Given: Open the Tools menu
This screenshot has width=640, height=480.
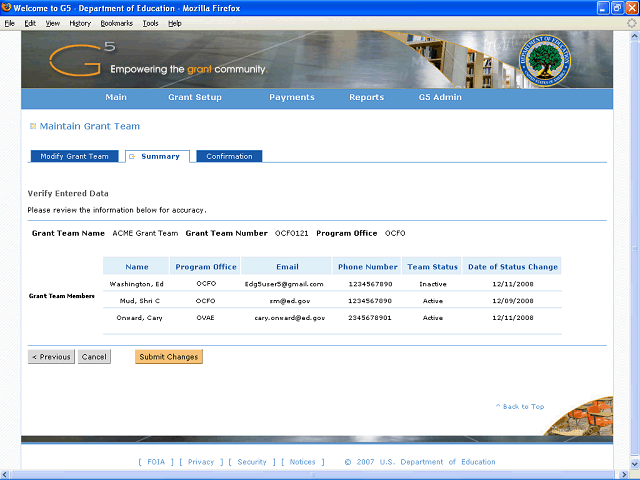Looking at the screenshot, I should pyautogui.click(x=151, y=23).
